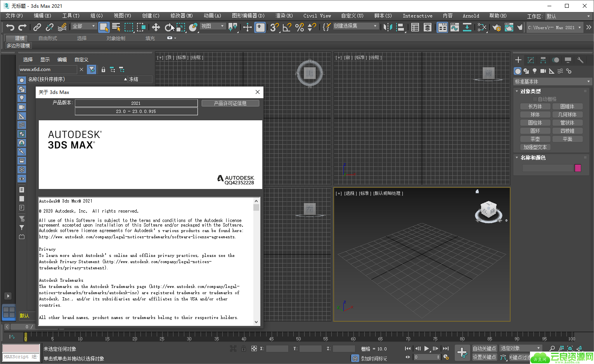The height and width of the screenshot is (364, 594).
Task: Toggle 设置关键点 set key mode
Action: (484, 357)
